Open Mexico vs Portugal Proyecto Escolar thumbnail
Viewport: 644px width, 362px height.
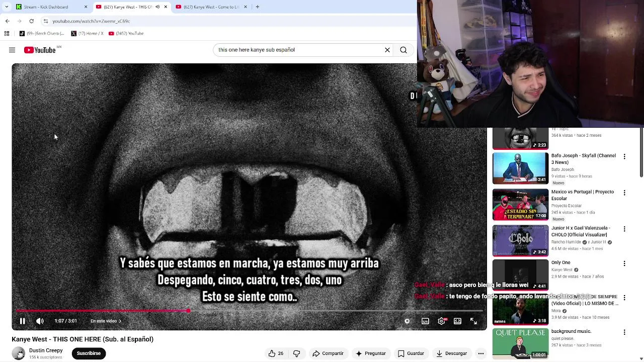[520, 204]
